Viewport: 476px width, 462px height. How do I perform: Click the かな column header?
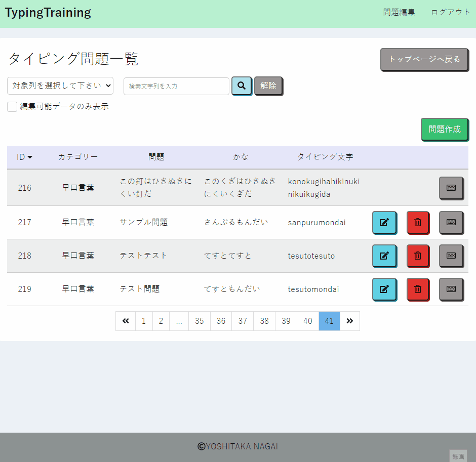[x=241, y=157]
